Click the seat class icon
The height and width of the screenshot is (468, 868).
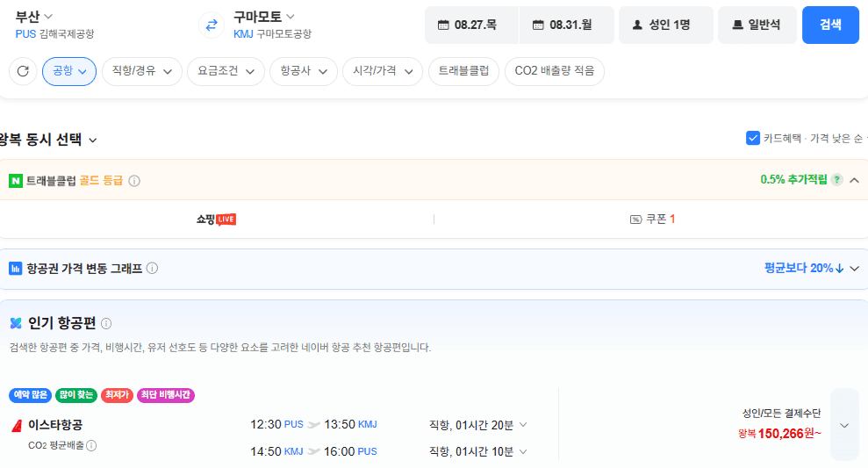pos(737,25)
